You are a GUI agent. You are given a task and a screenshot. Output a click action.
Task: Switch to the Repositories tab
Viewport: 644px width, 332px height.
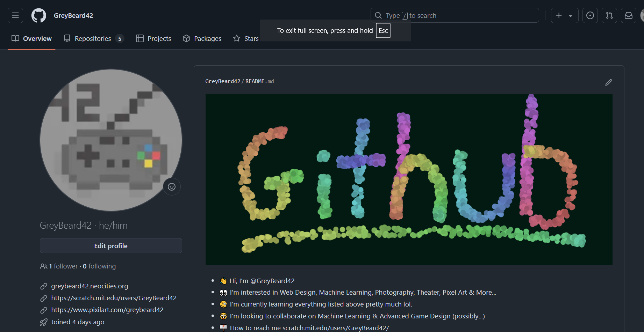coord(94,38)
